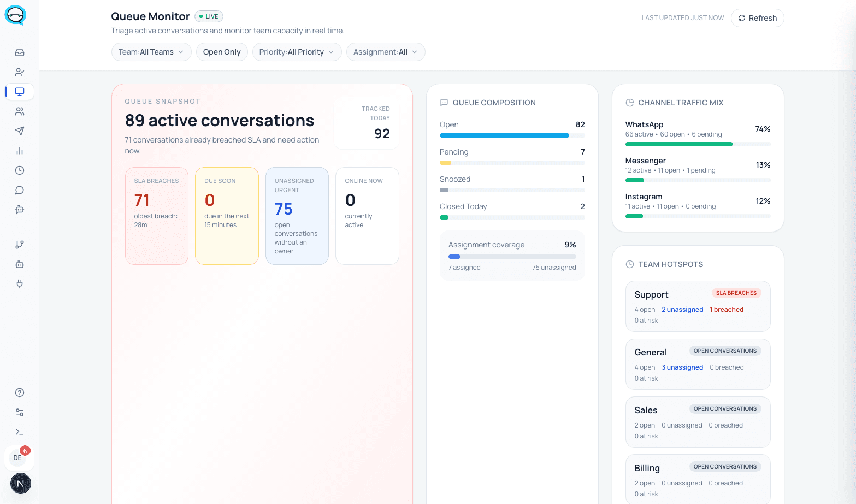Open the git branch workflow icon
Viewport: 856px width, 504px height.
(x=20, y=245)
